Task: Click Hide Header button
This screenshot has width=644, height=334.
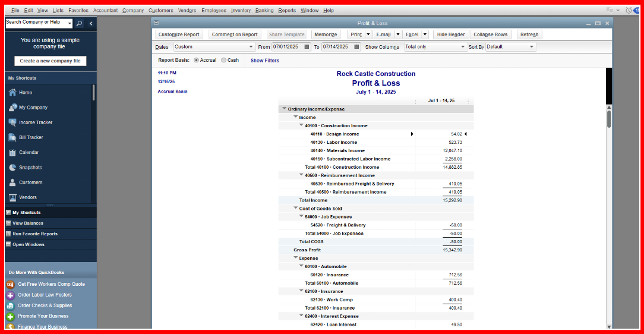Action: (x=450, y=34)
